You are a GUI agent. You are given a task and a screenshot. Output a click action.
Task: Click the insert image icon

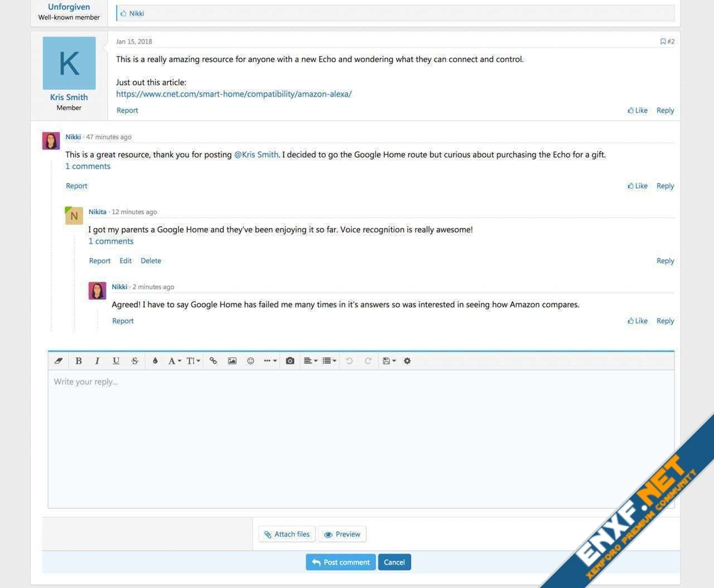232,361
